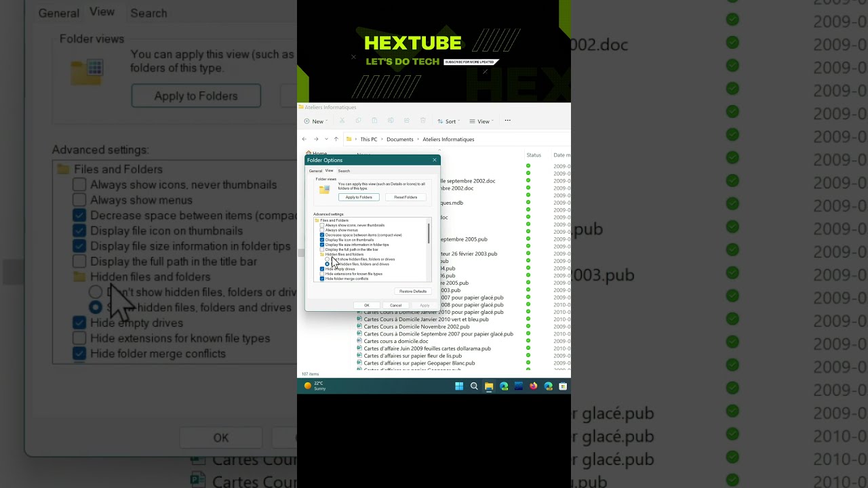Select Cartes Cours à Domicile Janvier 2010 vert et bleu.pub

tap(426, 319)
